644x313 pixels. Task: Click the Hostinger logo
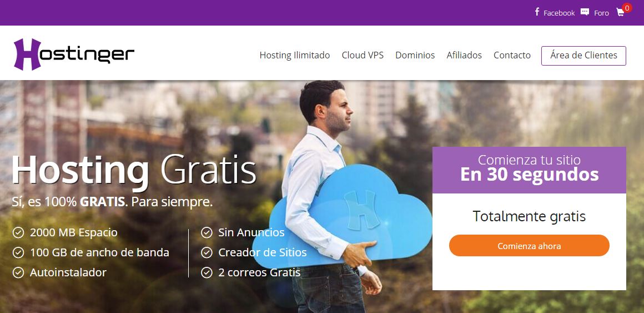tap(74, 54)
